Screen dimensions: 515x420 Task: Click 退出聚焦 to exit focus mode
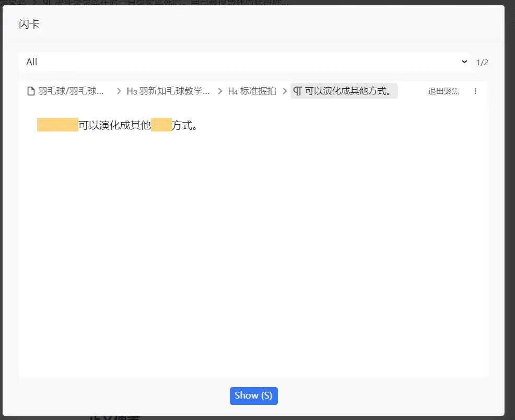click(x=443, y=91)
